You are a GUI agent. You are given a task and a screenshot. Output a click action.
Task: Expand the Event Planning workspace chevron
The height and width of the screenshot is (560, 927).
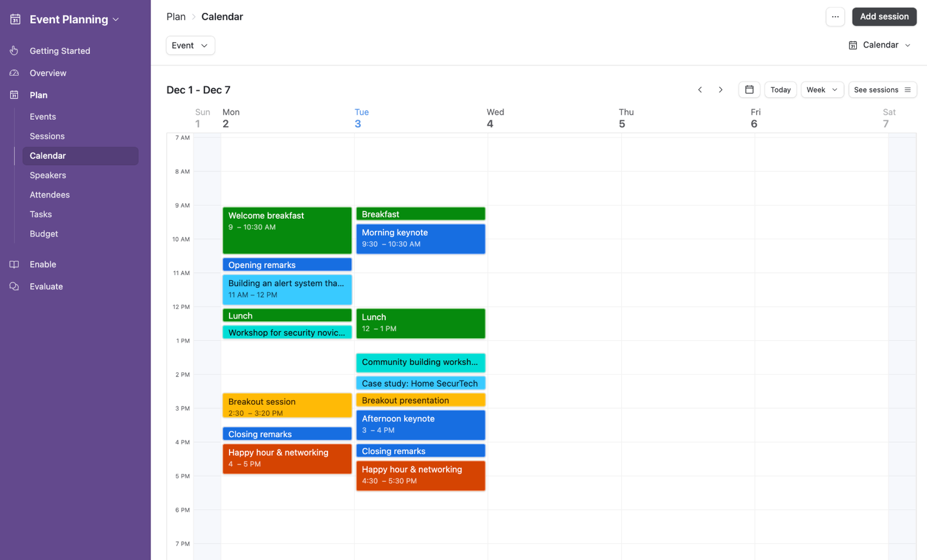point(116,19)
